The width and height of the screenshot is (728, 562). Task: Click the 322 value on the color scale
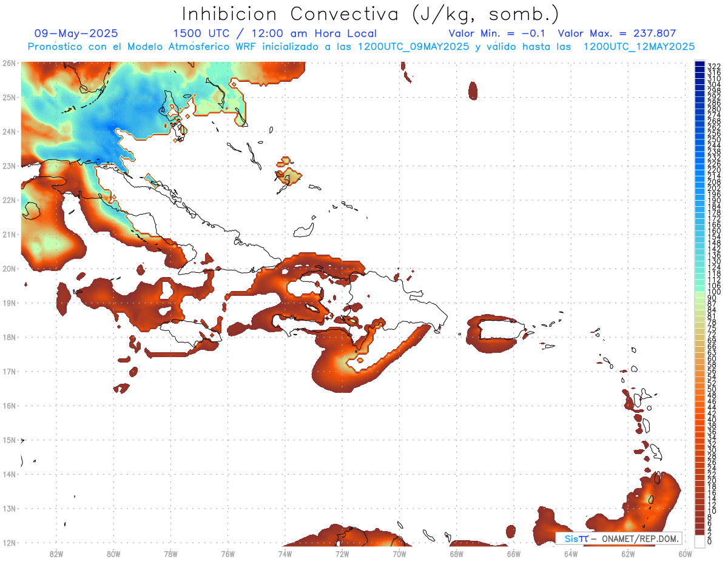pyautogui.click(x=714, y=66)
